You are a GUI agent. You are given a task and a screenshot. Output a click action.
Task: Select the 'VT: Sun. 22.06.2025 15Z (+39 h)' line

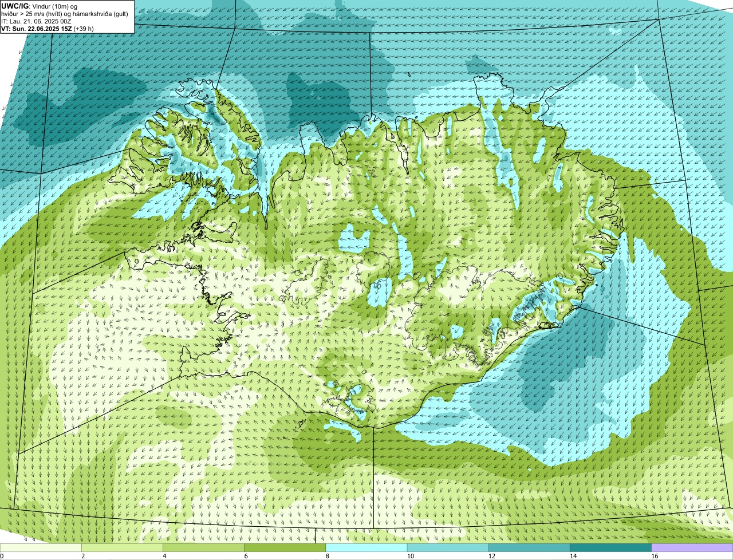tap(48, 28)
